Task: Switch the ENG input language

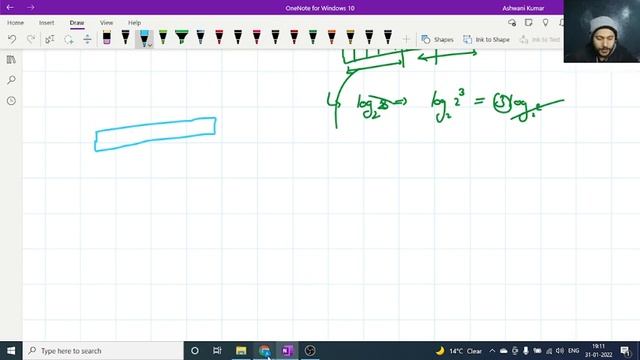Action: [x=573, y=351]
